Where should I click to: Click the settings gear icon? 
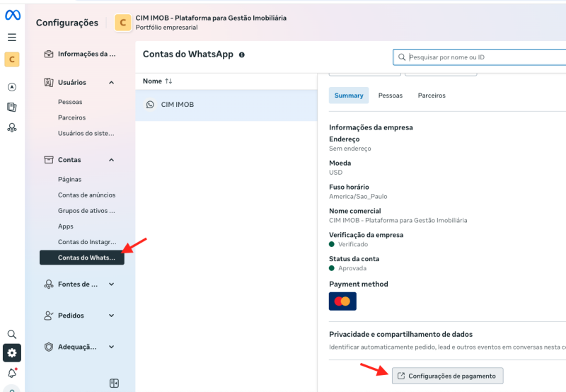(x=12, y=352)
